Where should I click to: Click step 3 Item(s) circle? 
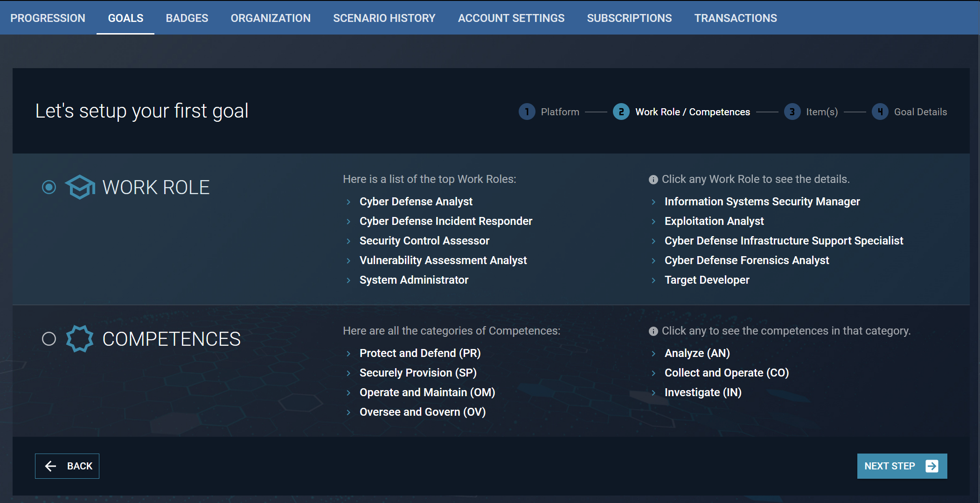point(792,112)
